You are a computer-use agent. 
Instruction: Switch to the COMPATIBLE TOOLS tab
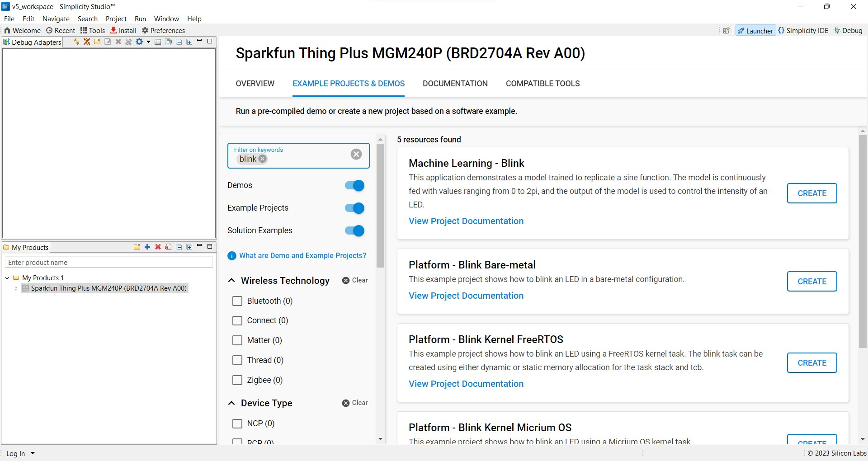pos(543,84)
